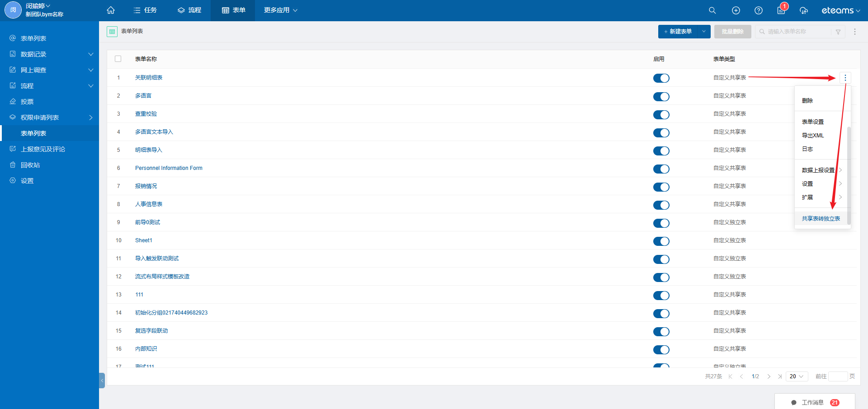Go to the home page icon
Screen dimensions: 868x409
coord(111,10)
